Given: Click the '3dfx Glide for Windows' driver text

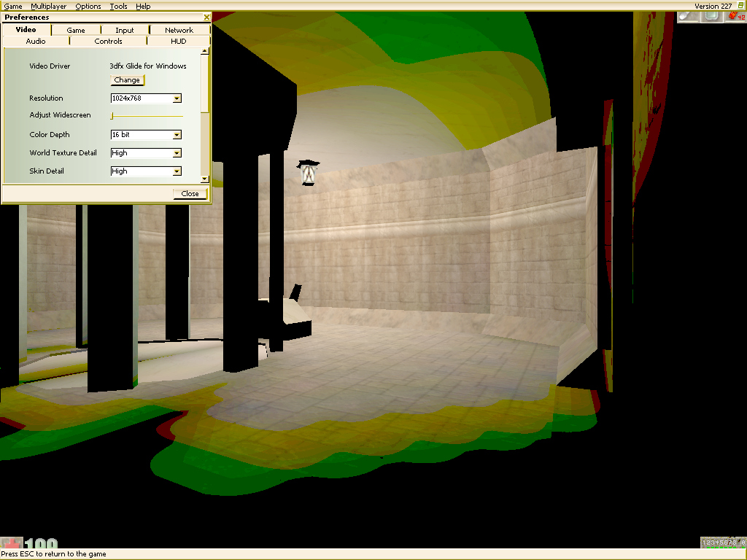Looking at the screenshot, I should pos(148,66).
